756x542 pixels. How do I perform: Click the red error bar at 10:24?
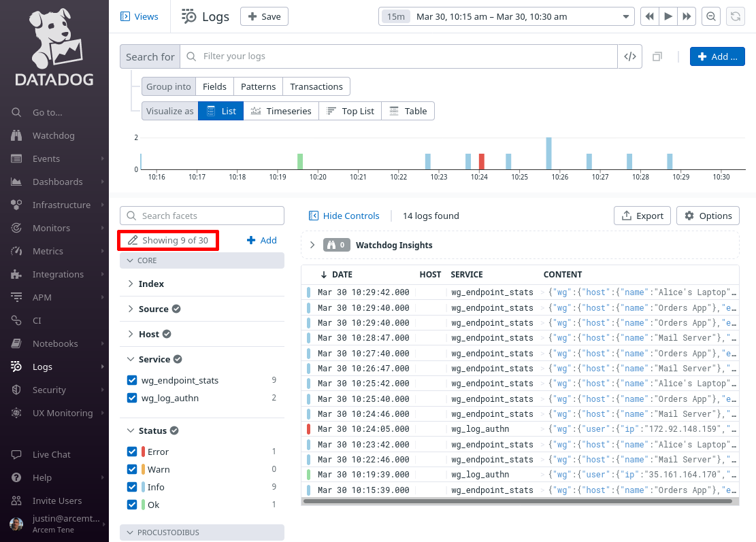pos(481,161)
